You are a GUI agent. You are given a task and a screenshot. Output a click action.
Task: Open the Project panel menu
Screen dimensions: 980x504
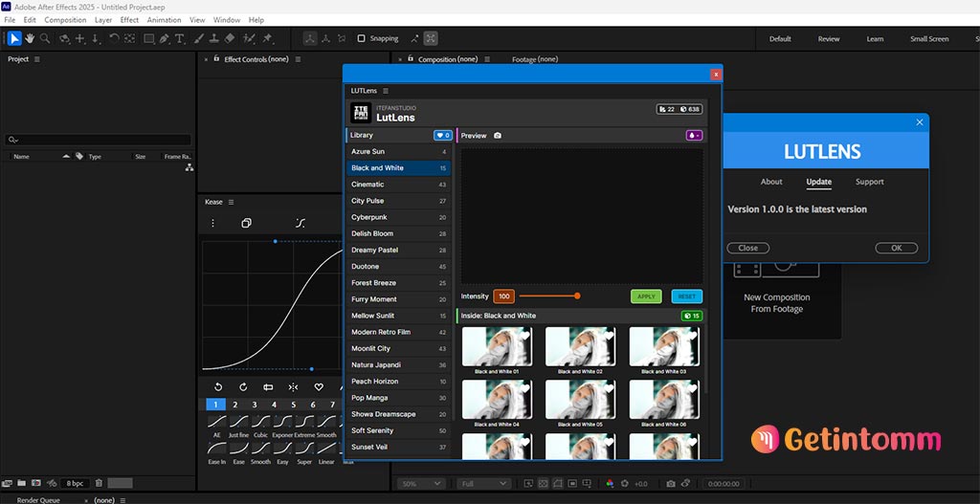tap(37, 59)
